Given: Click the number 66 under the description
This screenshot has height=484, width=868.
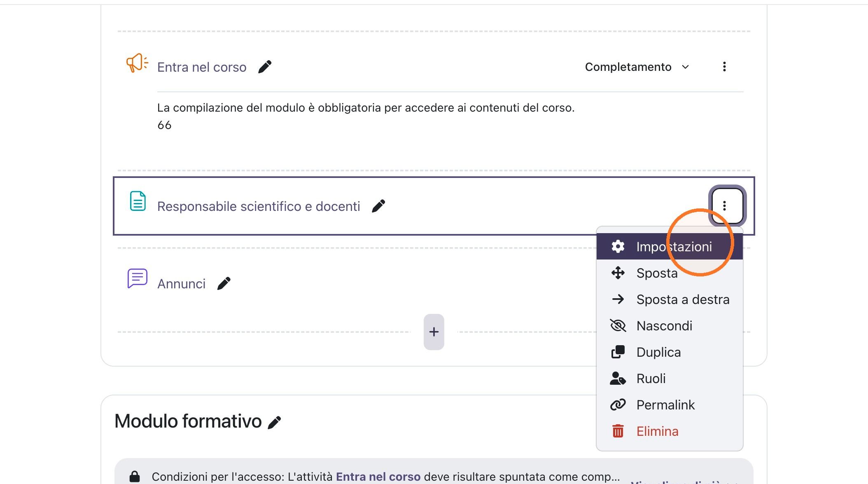Looking at the screenshot, I should (164, 125).
